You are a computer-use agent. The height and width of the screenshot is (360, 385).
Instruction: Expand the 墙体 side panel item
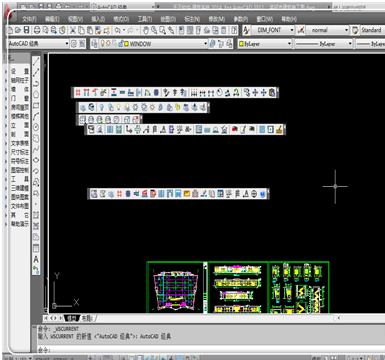point(17,89)
